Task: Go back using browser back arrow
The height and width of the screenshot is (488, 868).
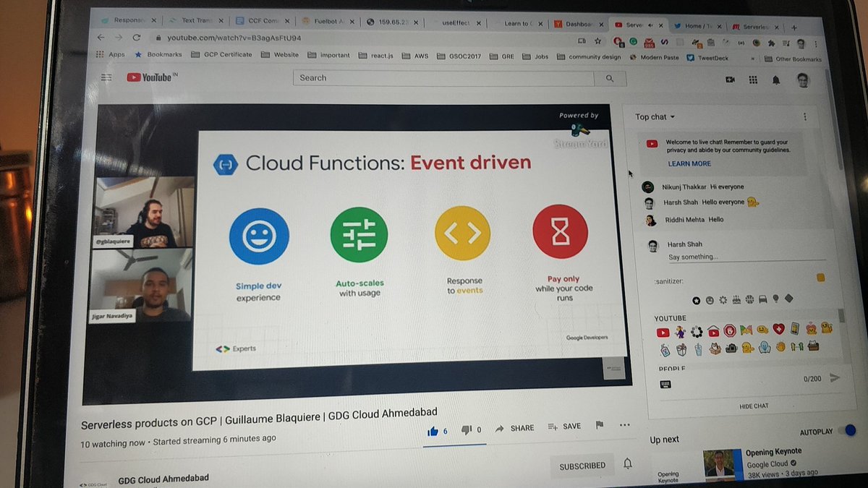Action: pos(101,37)
